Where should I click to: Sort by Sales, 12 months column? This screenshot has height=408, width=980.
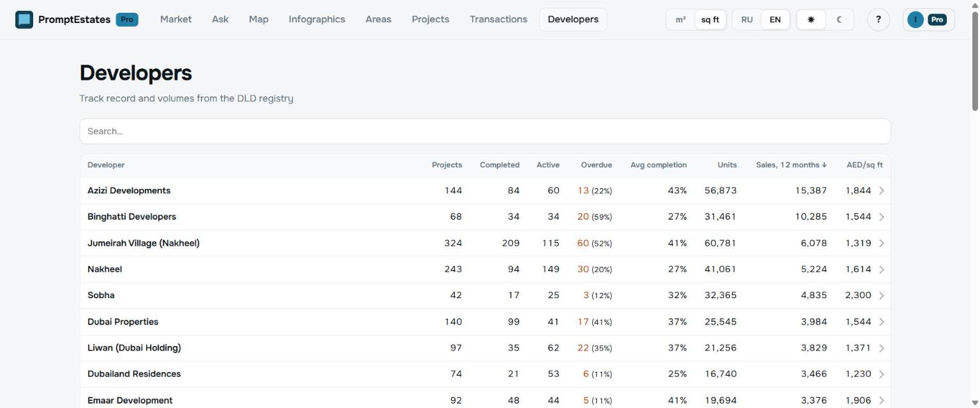[791, 165]
